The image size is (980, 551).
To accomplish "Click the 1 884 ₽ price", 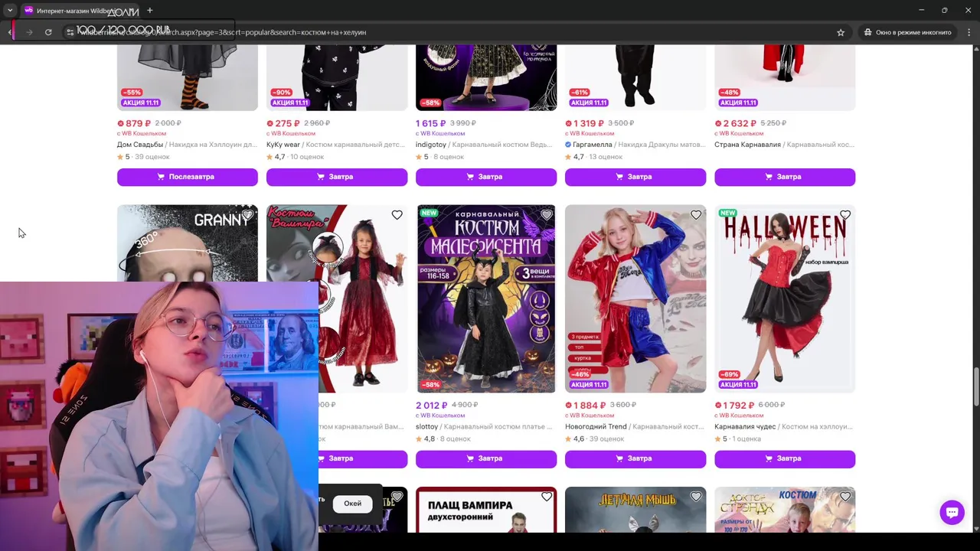I will pos(589,405).
